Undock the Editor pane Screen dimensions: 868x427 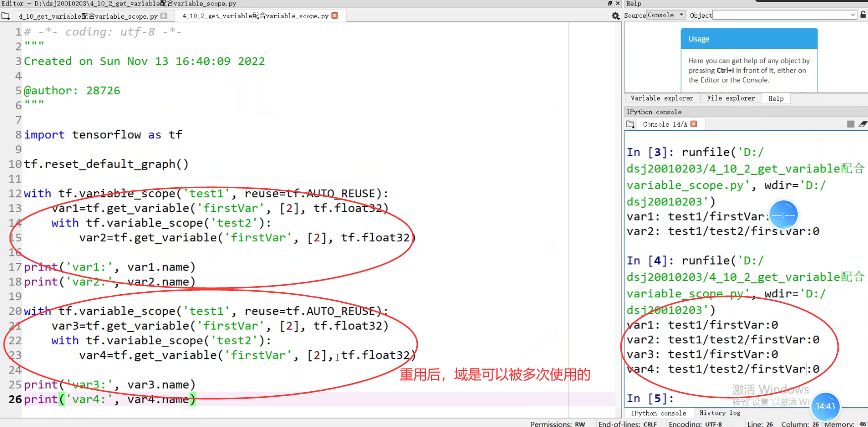pos(610,4)
